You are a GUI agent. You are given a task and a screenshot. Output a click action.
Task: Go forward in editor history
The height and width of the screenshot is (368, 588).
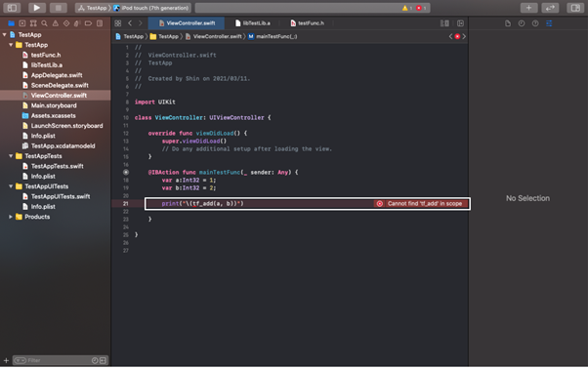pyautogui.click(x=141, y=23)
